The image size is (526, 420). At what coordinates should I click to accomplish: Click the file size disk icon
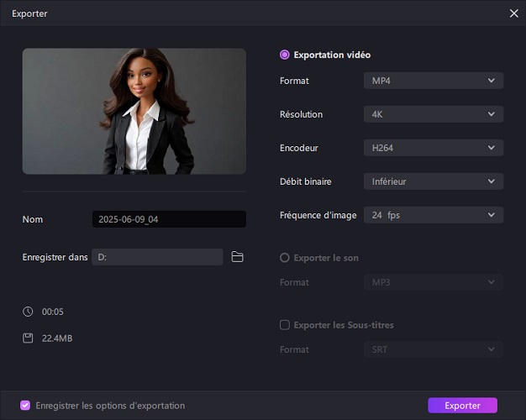28,339
